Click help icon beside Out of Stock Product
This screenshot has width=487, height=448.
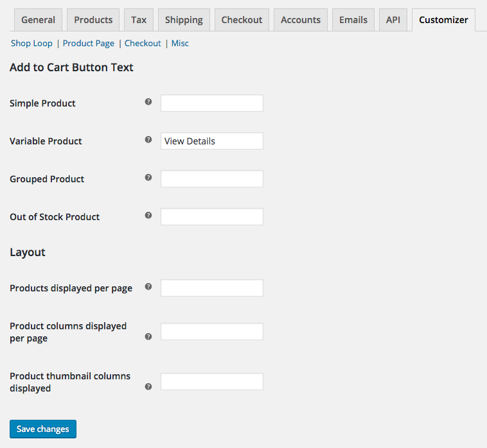pyautogui.click(x=148, y=216)
